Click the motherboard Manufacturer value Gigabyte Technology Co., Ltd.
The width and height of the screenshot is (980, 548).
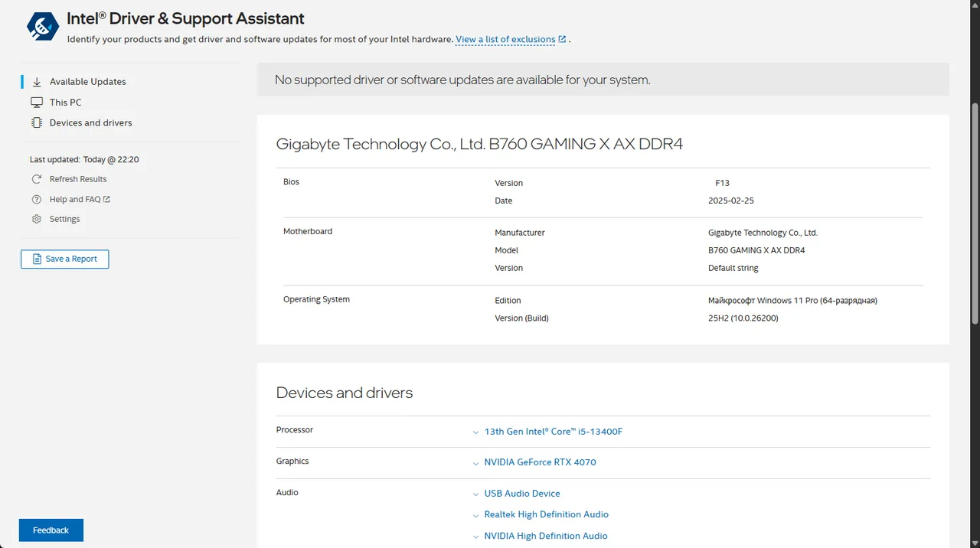pos(763,233)
